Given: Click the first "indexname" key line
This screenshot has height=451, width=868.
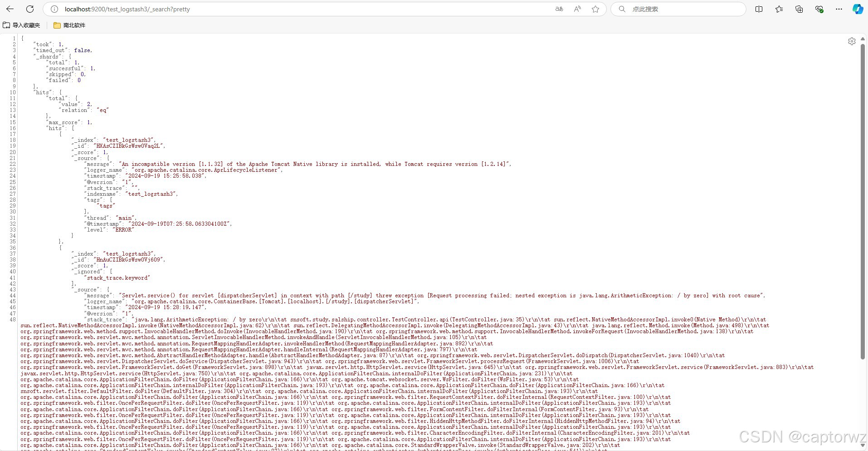Looking at the screenshot, I should [x=131, y=194].
